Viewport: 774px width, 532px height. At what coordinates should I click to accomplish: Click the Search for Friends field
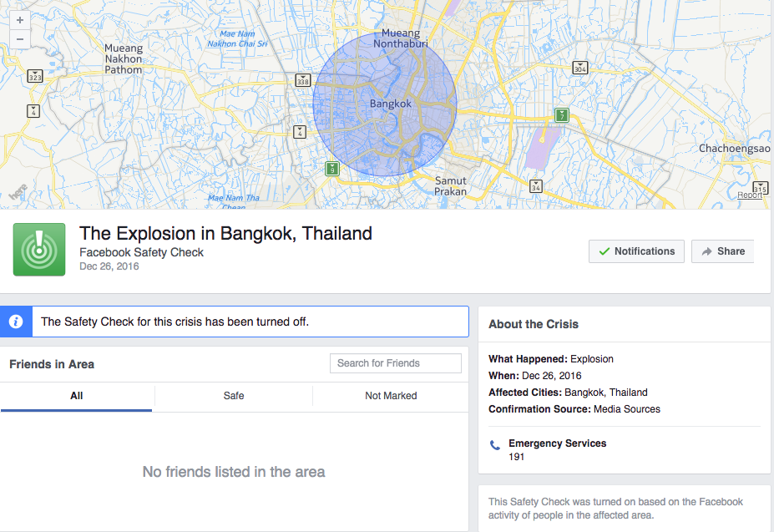(x=396, y=363)
